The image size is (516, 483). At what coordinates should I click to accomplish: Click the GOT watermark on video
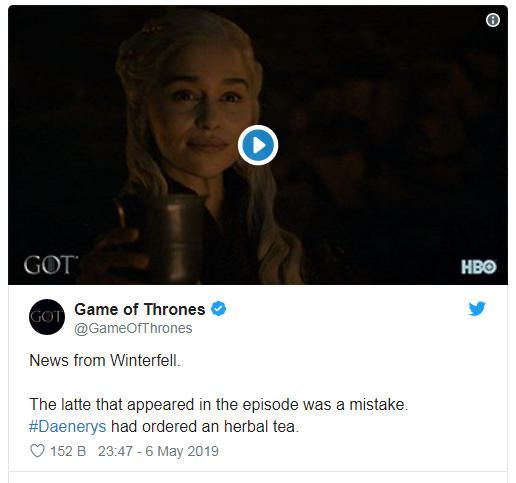click(x=50, y=265)
